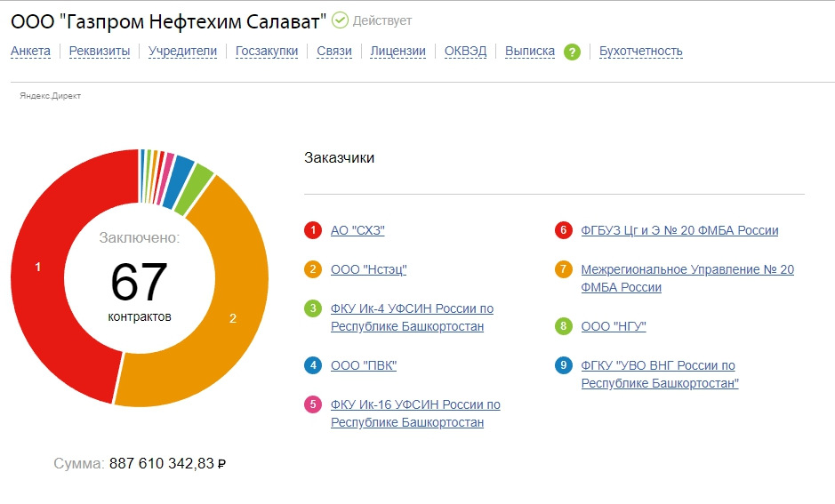
Task: Click blue legend marker number 9
Action: [x=564, y=365]
